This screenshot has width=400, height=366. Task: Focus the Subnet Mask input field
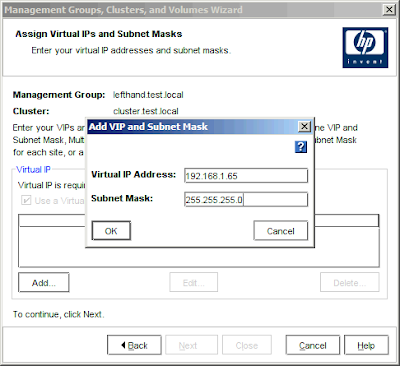246,200
